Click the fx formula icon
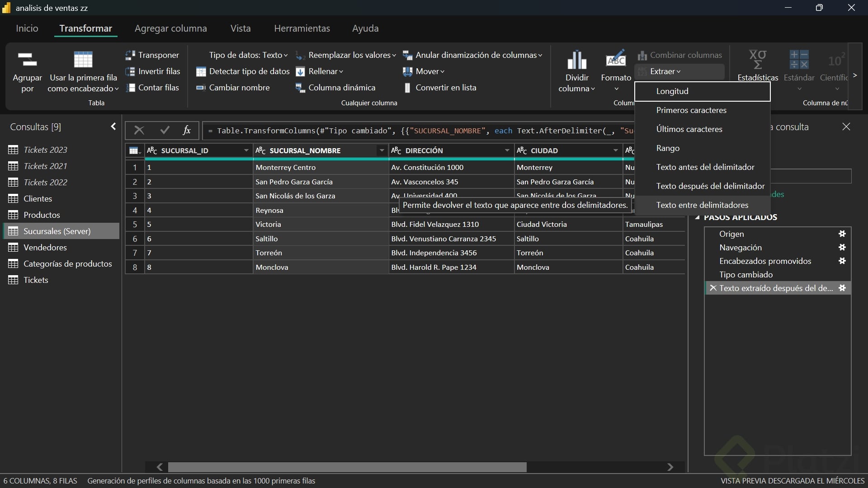This screenshot has height=488, width=868. (x=186, y=131)
